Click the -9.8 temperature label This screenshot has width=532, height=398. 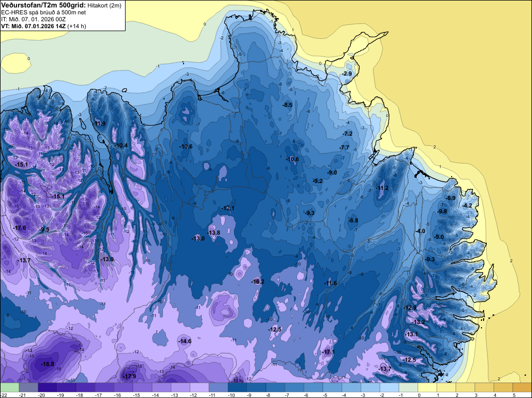tap(442, 211)
